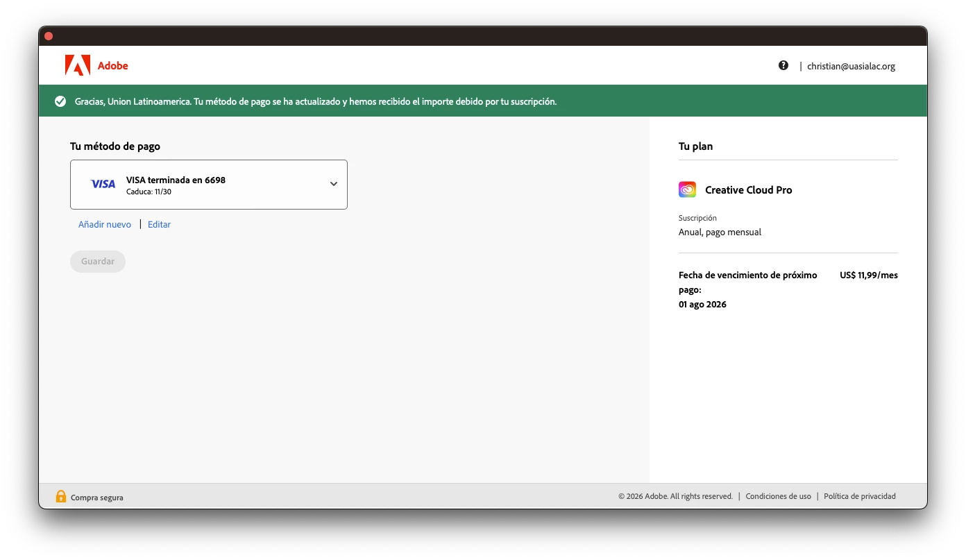Open account menu christian@uasialac.org
Image resolution: width=966 pixels, height=560 pixels.
[x=851, y=66]
